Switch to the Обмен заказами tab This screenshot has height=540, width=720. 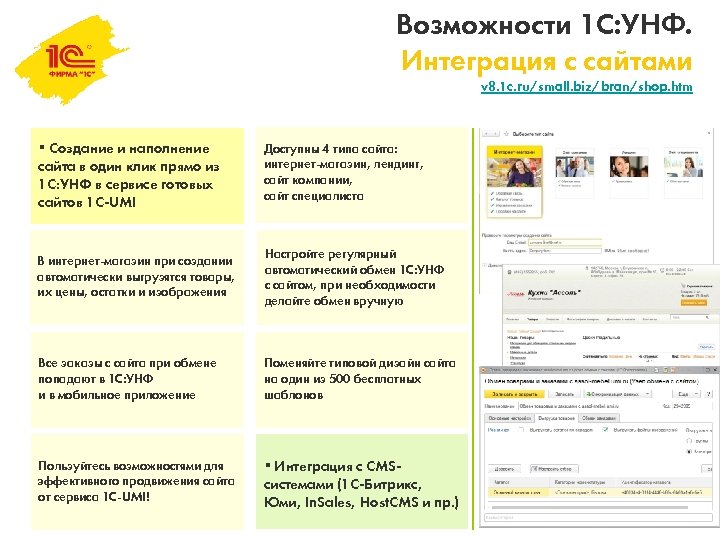point(599,418)
